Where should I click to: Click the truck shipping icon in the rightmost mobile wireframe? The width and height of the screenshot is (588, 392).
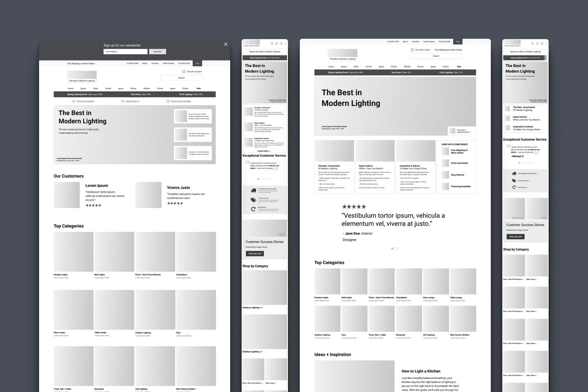(x=514, y=174)
